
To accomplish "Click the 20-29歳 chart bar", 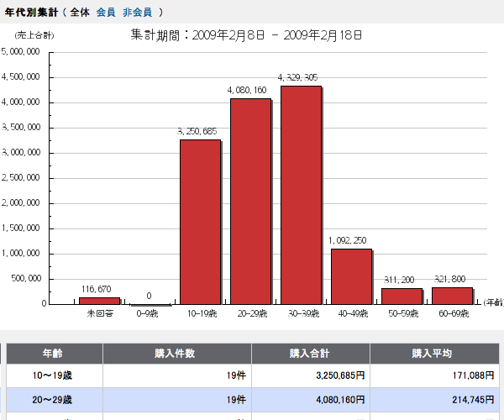I will (x=250, y=201).
